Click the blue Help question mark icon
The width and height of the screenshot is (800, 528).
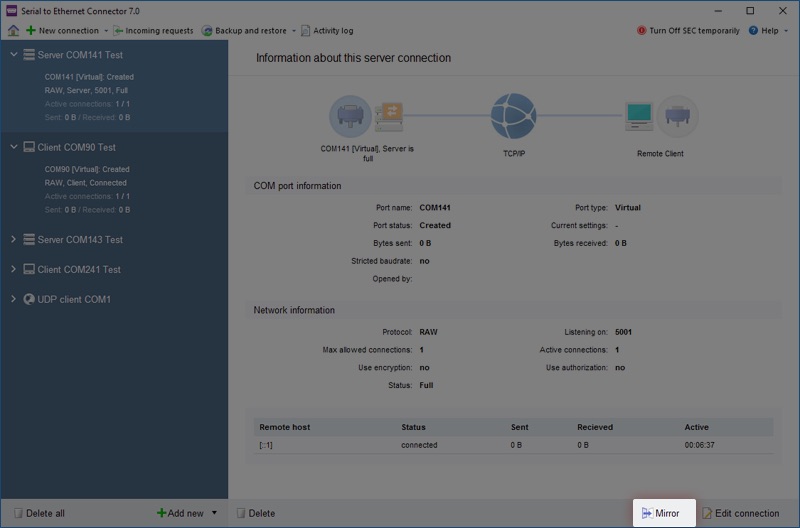point(753,31)
